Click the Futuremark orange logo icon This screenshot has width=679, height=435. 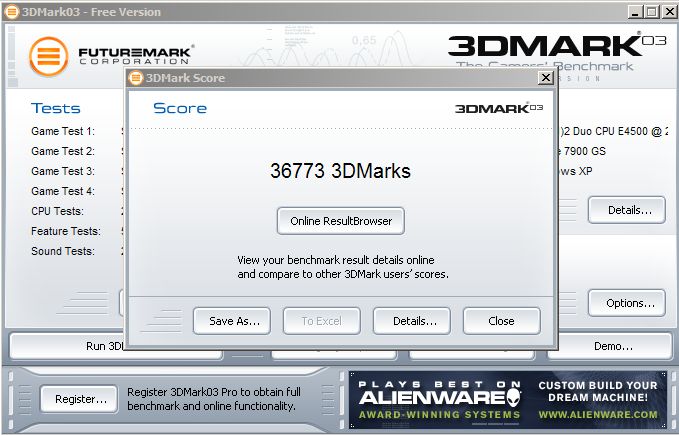[48, 57]
